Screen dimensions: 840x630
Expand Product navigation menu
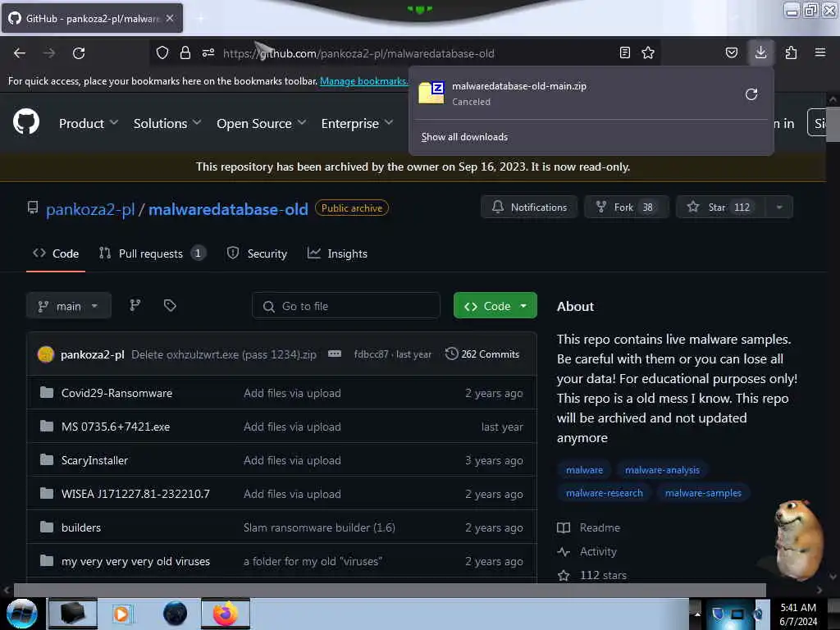(x=88, y=123)
